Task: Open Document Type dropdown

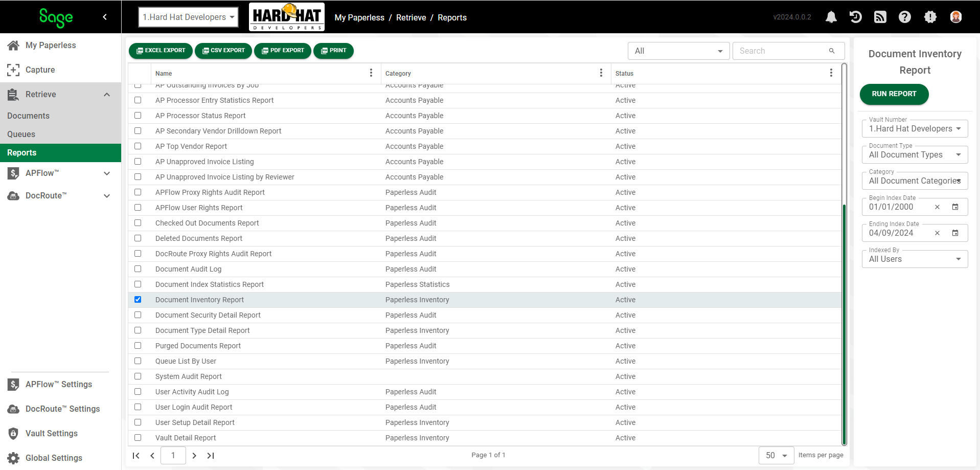Action: point(915,155)
